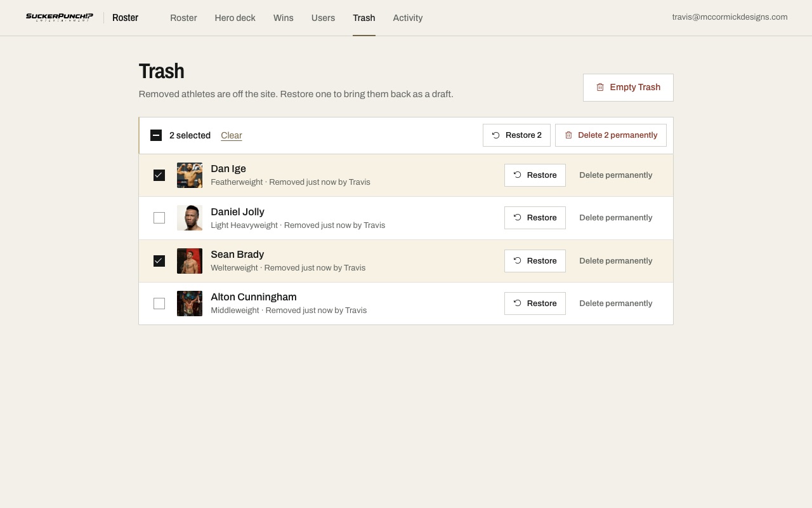Image resolution: width=812 pixels, height=508 pixels.
Task: Click the travis@mccormickdesigns.com account email
Action: (730, 17)
